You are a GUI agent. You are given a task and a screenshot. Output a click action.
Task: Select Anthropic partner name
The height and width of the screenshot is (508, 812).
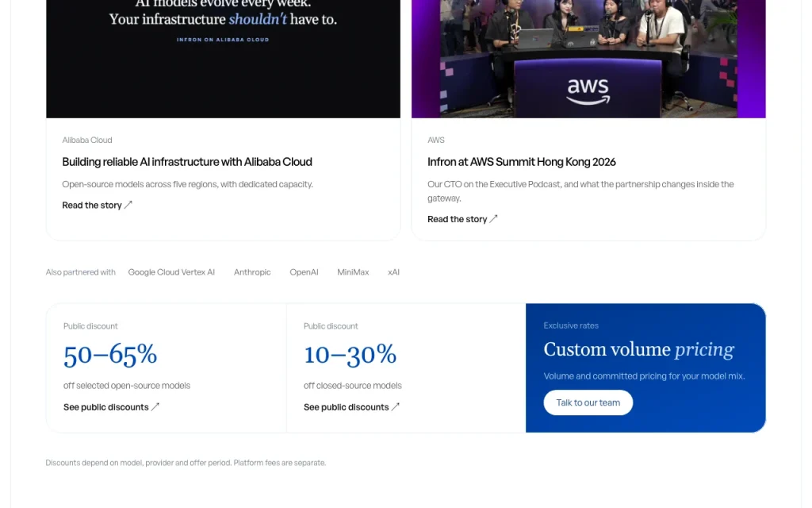(252, 272)
